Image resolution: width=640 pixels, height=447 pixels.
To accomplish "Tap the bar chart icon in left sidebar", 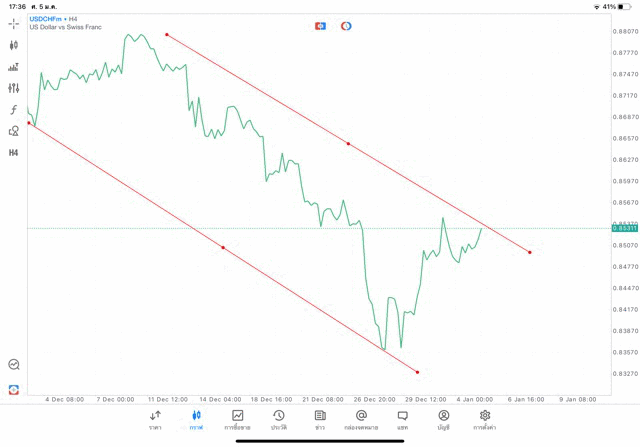I will click(14, 67).
